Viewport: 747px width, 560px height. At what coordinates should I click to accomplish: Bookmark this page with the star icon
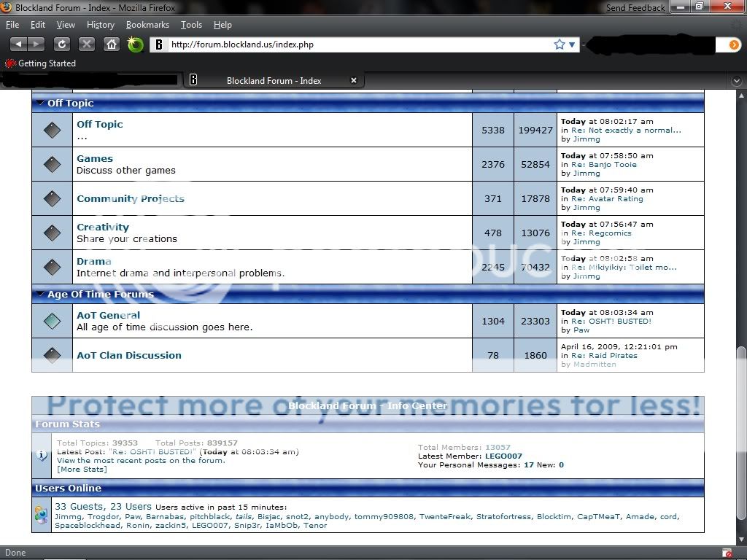point(560,44)
